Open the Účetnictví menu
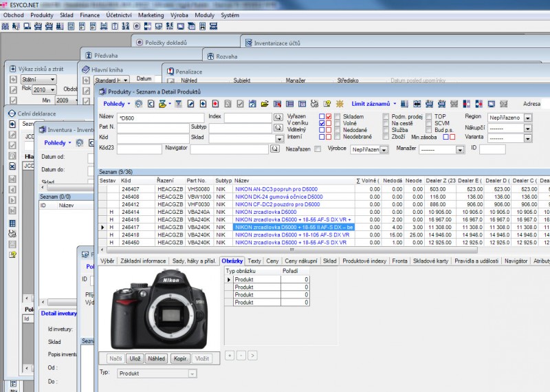The image size is (550, 392). point(119,14)
